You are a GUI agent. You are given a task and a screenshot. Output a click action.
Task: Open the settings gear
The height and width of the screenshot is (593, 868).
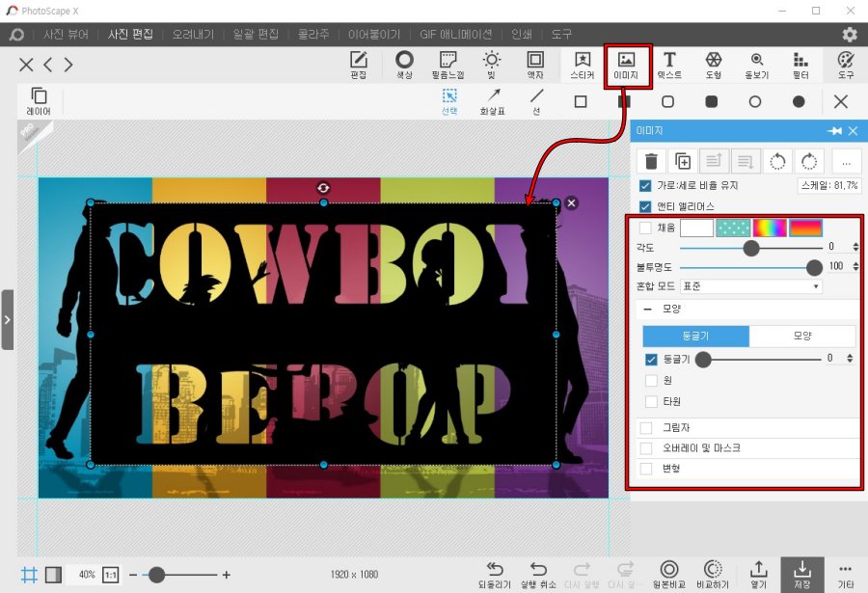click(x=849, y=35)
